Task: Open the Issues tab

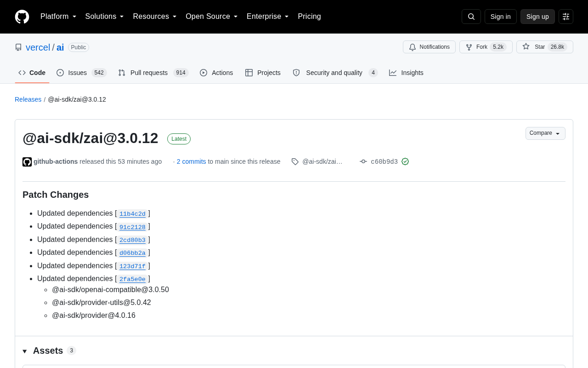Action: click(82, 73)
